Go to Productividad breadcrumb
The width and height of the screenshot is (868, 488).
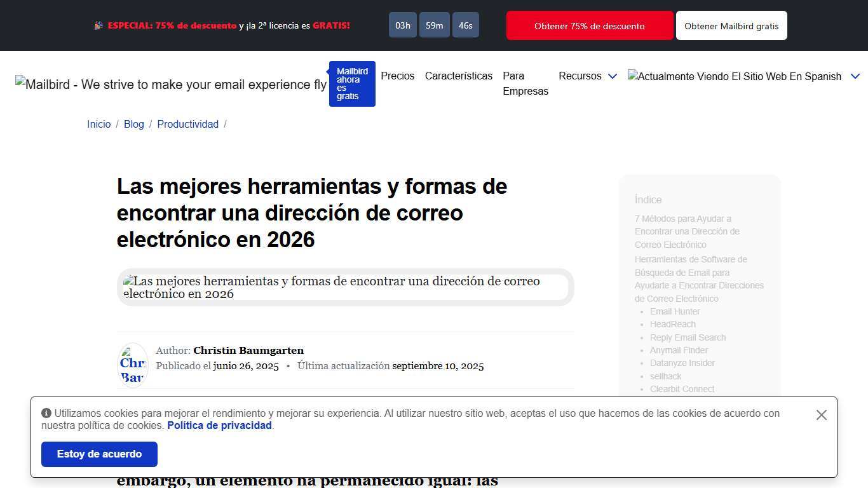click(188, 124)
